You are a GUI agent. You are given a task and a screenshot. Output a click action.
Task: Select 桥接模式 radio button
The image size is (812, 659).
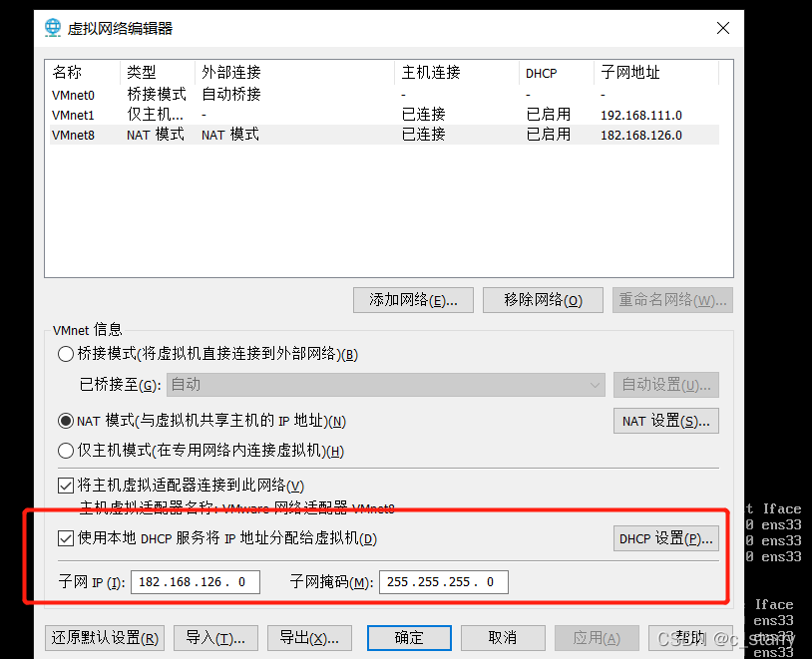66,354
